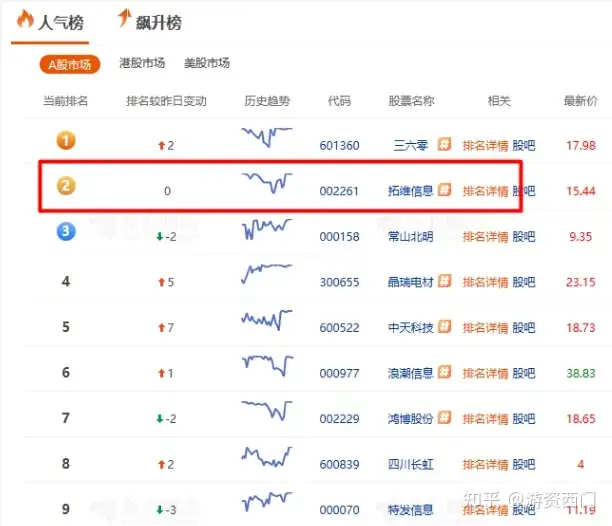Screen dimensions: 612x526
Task: Open 股吧 for 鸿博股份
Action: [524, 419]
